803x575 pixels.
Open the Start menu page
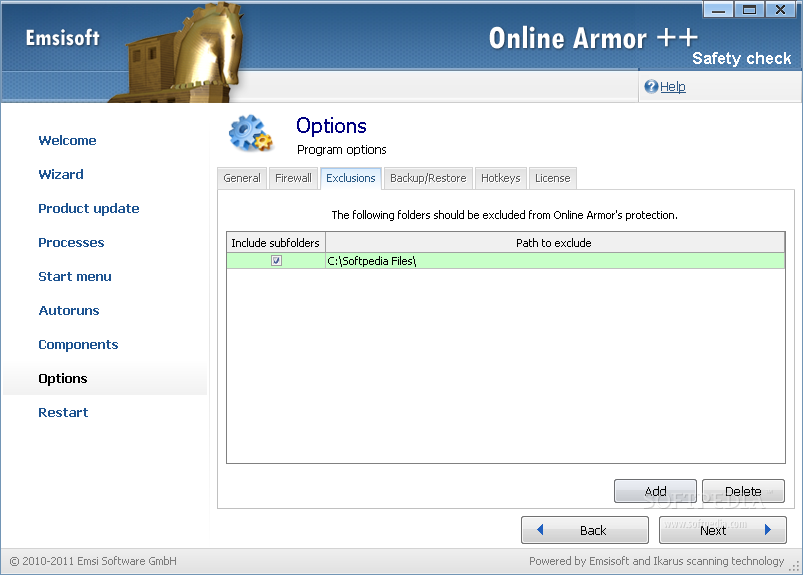coord(75,276)
